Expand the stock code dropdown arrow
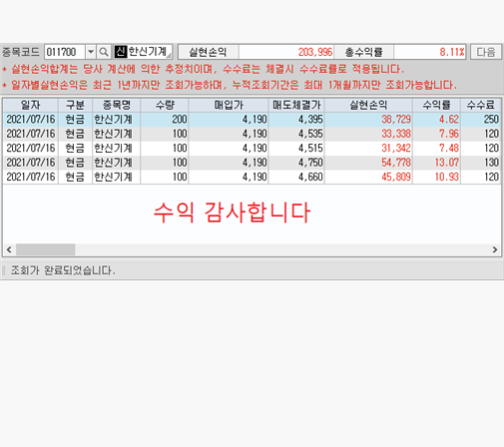504x447 pixels. tap(91, 52)
